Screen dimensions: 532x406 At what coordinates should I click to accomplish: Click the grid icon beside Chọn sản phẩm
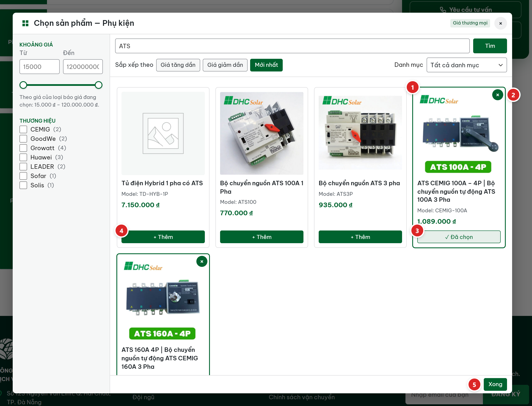[x=25, y=23]
